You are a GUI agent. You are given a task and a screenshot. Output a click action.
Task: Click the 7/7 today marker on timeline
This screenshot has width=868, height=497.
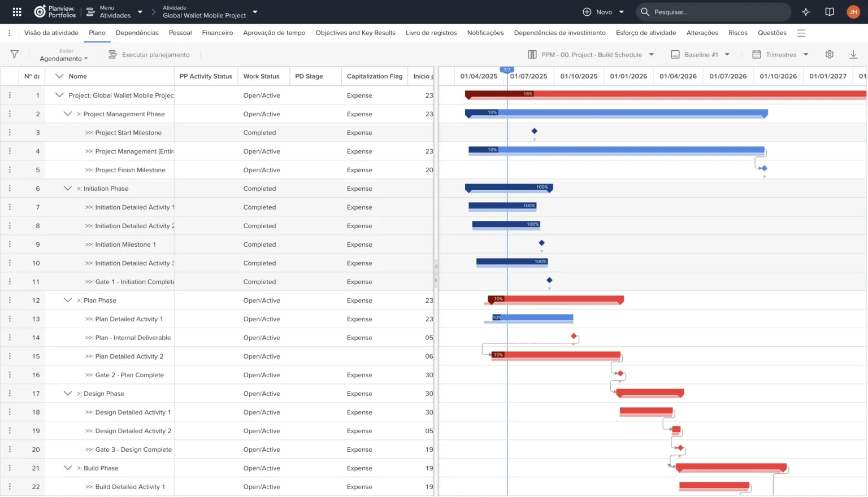pyautogui.click(x=507, y=69)
